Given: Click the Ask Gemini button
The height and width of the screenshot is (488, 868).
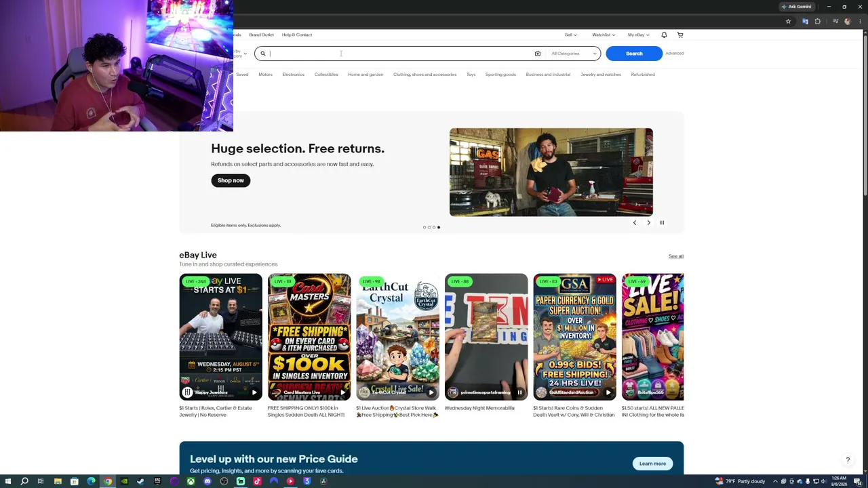Looking at the screenshot, I should point(796,7).
